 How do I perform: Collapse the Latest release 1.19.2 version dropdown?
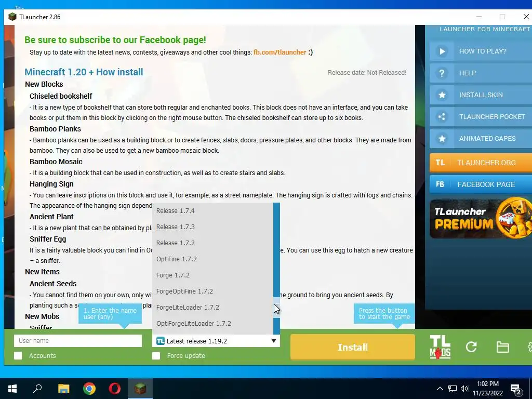[x=216, y=341]
